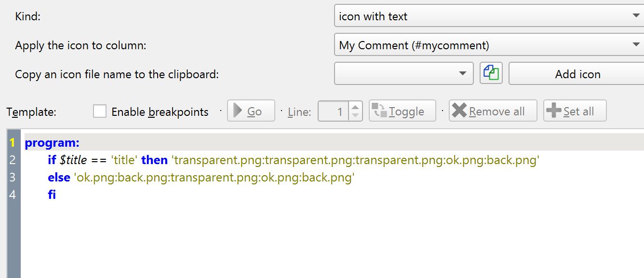Click the Set all plus icon

[553, 111]
